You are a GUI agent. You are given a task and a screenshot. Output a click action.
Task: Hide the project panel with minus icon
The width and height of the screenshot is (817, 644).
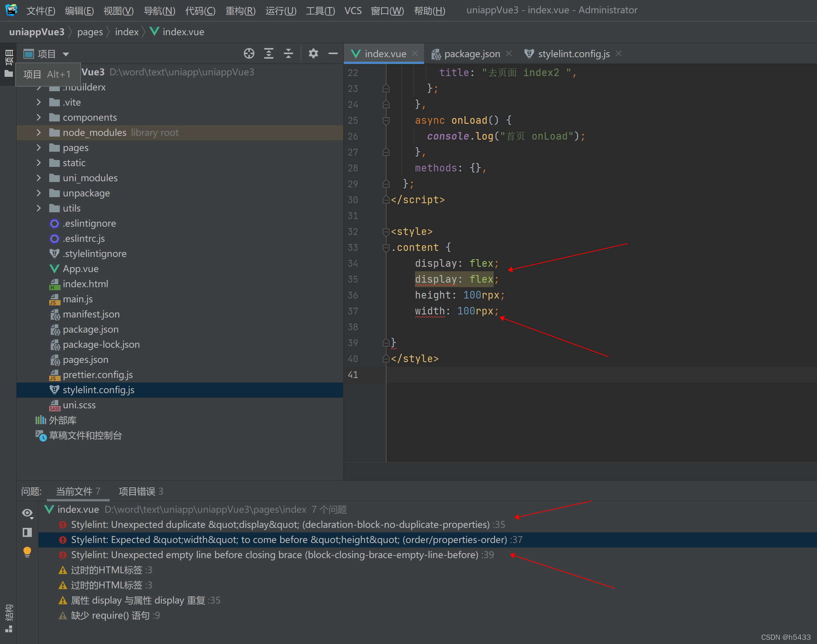click(333, 53)
